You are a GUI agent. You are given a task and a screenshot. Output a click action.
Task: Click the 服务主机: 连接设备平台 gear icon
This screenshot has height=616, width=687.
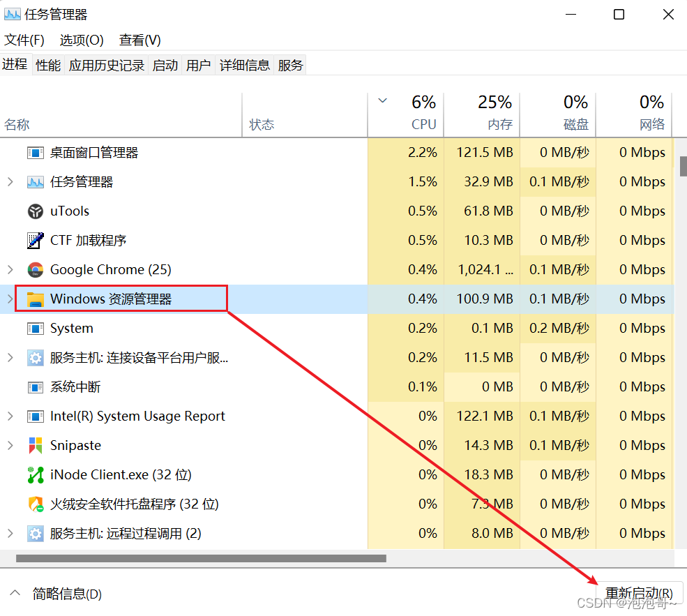coord(36,358)
